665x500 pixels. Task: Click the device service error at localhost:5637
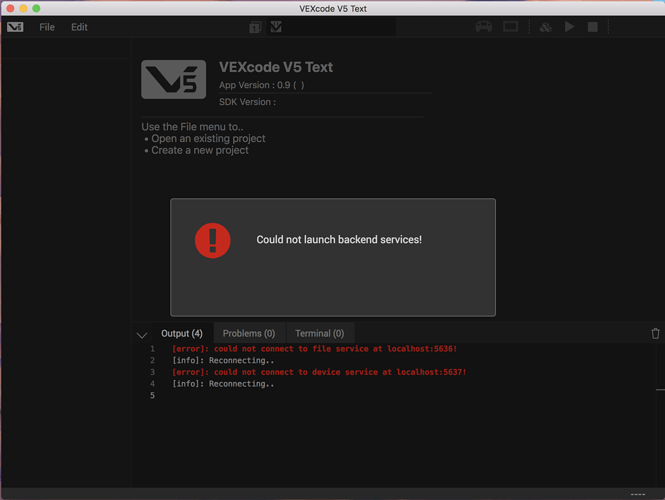click(319, 372)
